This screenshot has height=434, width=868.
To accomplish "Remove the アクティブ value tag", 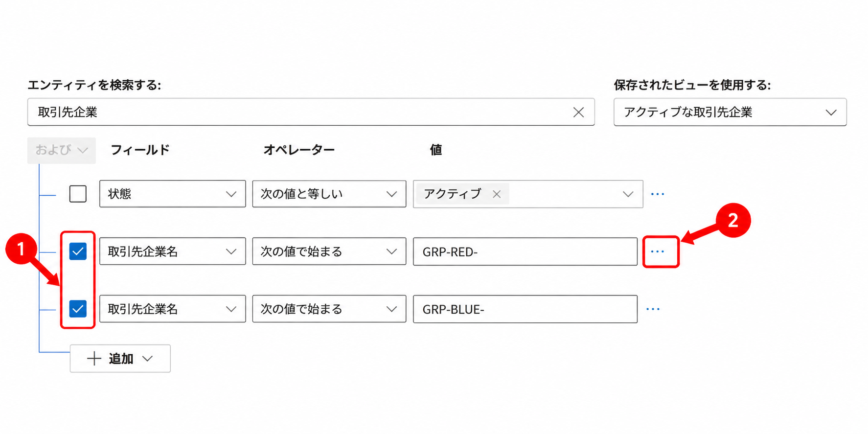I will pyautogui.click(x=497, y=194).
